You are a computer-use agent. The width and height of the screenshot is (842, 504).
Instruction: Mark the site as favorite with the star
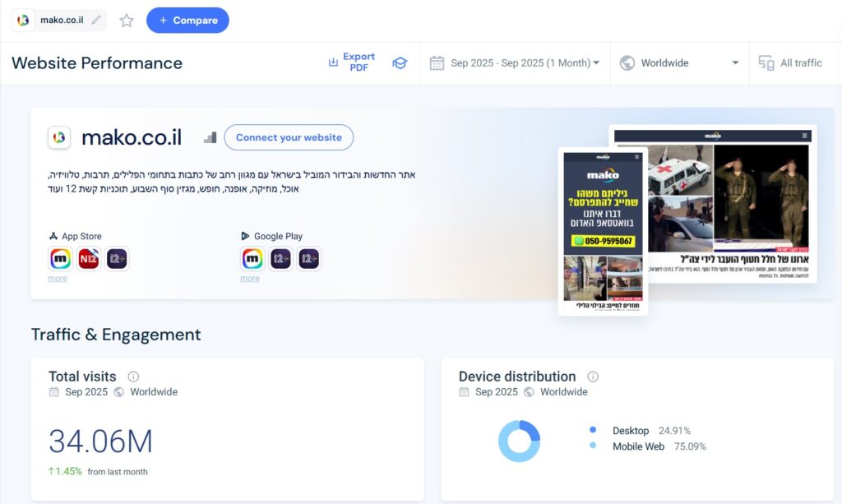[127, 21]
